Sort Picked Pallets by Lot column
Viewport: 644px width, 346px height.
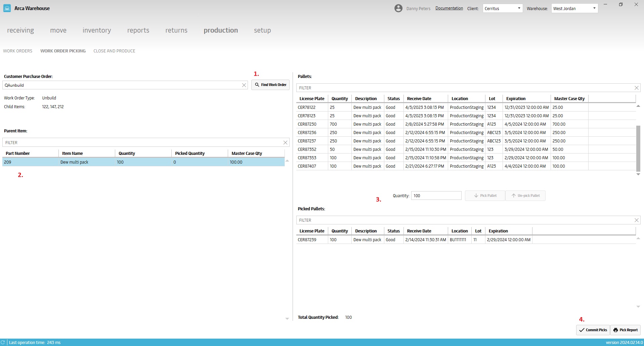(x=478, y=231)
